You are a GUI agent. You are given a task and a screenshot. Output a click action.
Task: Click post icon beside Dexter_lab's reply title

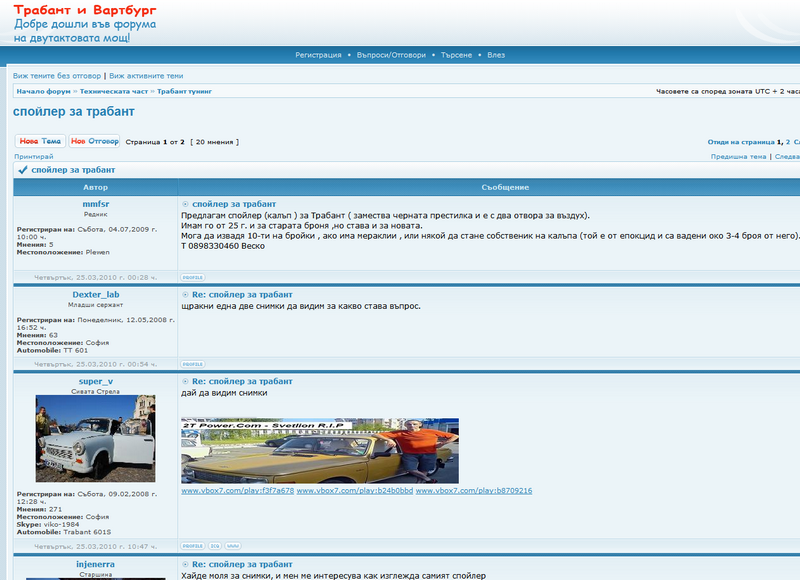(x=185, y=295)
